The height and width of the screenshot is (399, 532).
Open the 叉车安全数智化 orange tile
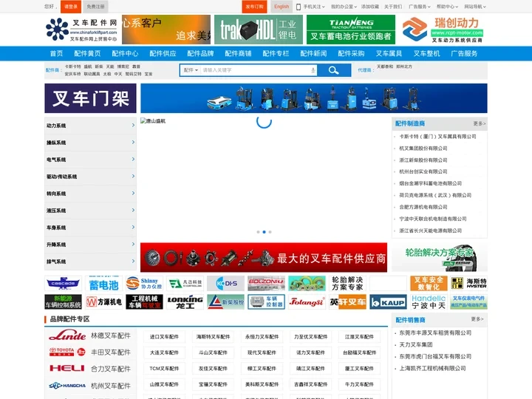[x=429, y=283]
